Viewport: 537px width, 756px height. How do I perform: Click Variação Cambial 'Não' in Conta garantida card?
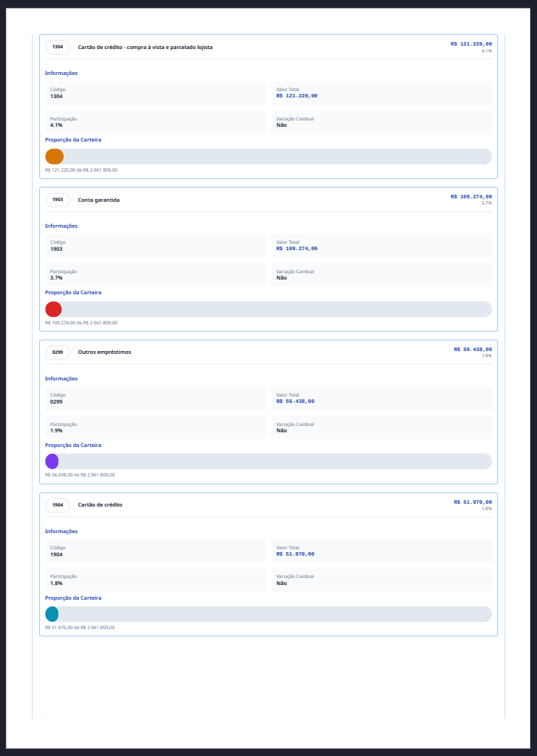(x=381, y=275)
